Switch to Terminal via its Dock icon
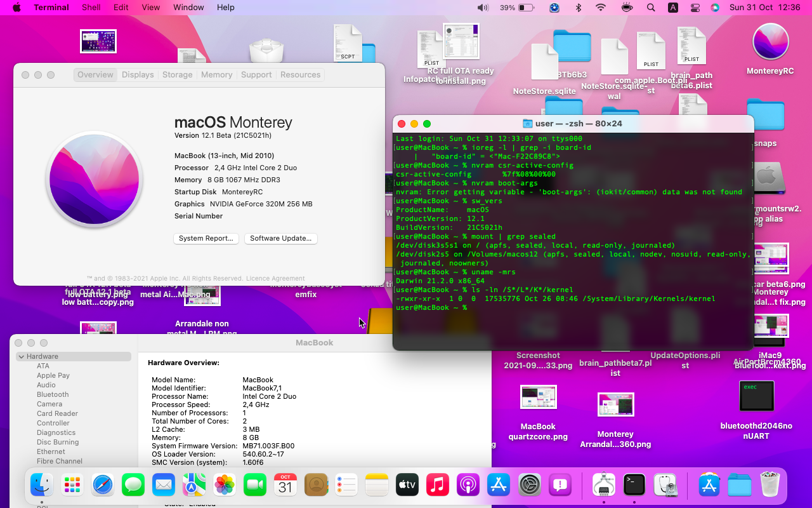 pos(634,485)
